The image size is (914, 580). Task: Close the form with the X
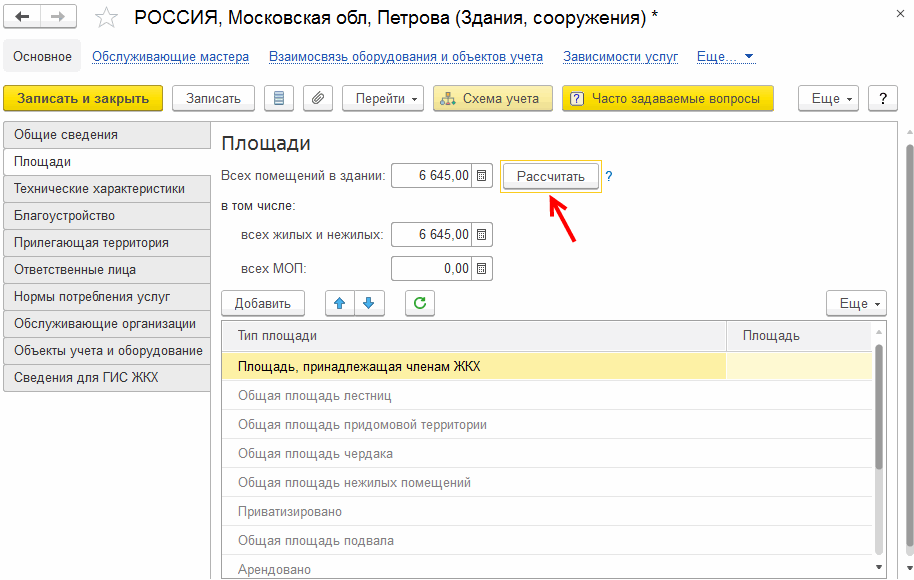[x=900, y=14]
